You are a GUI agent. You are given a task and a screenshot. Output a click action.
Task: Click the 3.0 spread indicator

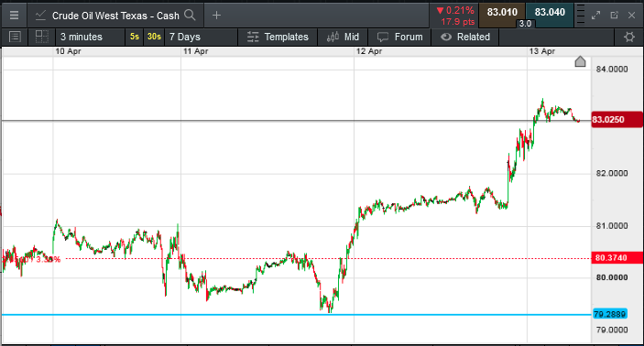pyautogui.click(x=525, y=24)
